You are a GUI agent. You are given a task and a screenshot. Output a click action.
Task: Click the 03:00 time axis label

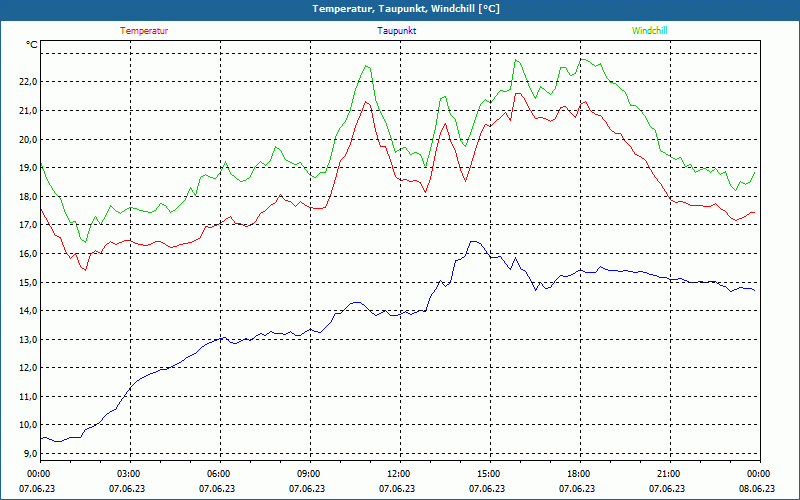[130, 473]
